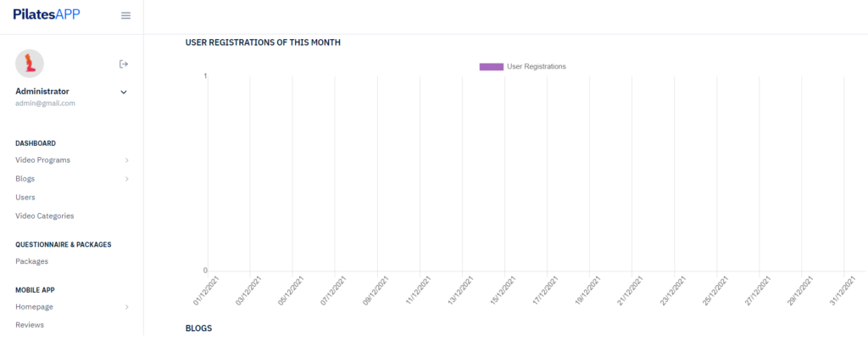
Task: Open the Video Programs menu item
Action: (x=42, y=160)
